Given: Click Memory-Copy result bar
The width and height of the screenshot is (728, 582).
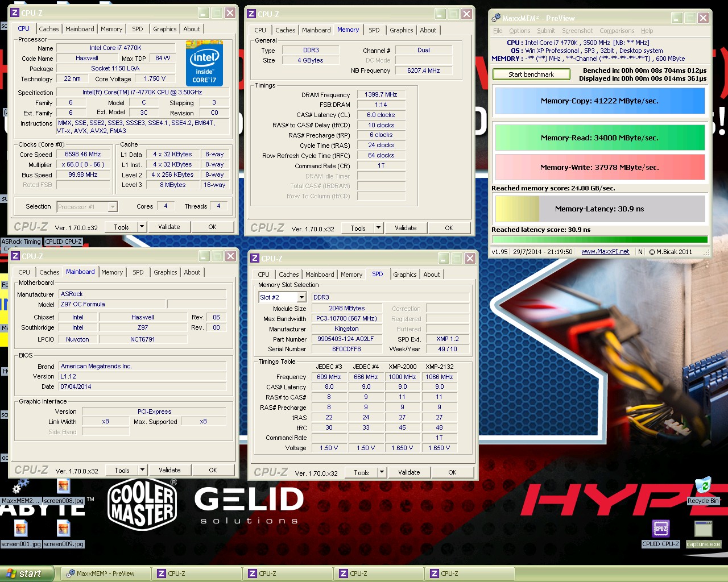Looking at the screenshot, I should pyautogui.click(x=599, y=101).
